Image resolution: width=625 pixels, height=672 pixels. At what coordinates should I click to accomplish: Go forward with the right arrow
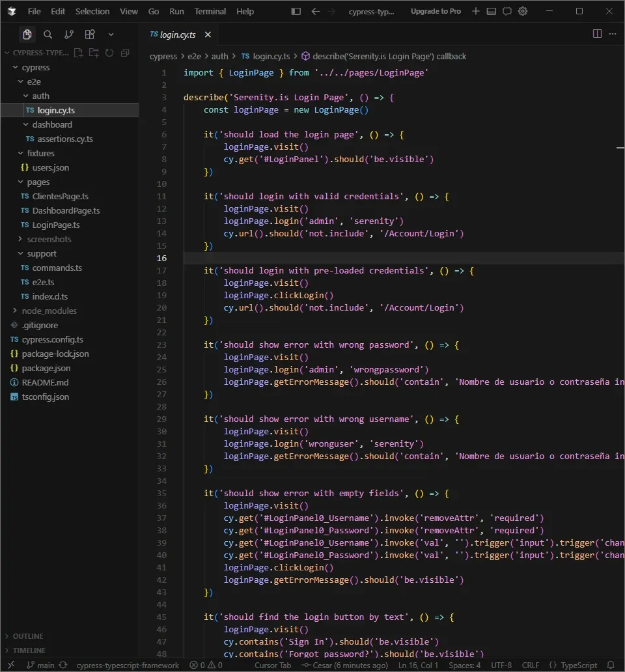tap(331, 11)
